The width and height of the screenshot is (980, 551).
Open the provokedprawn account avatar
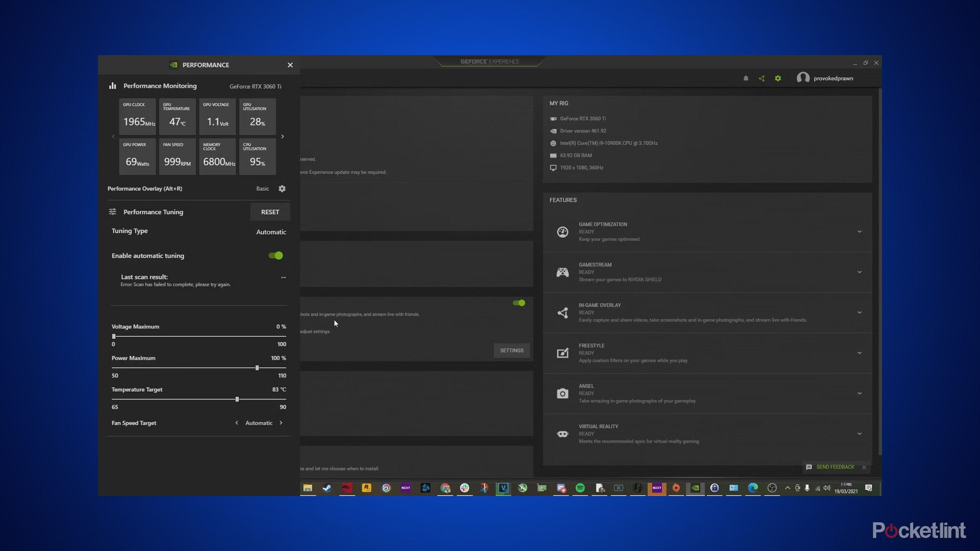point(804,78)
